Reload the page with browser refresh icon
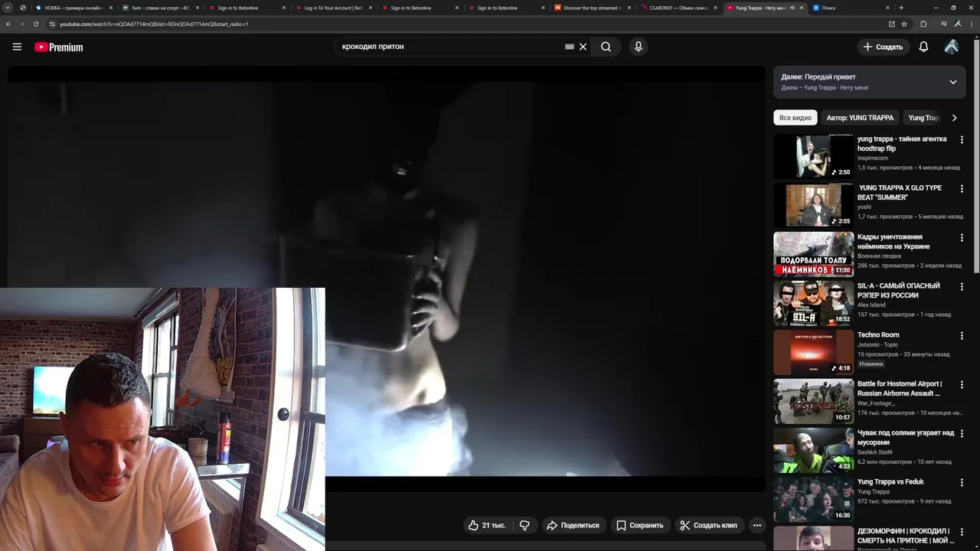This screenshot has height=551, width=980. (35, 24)
